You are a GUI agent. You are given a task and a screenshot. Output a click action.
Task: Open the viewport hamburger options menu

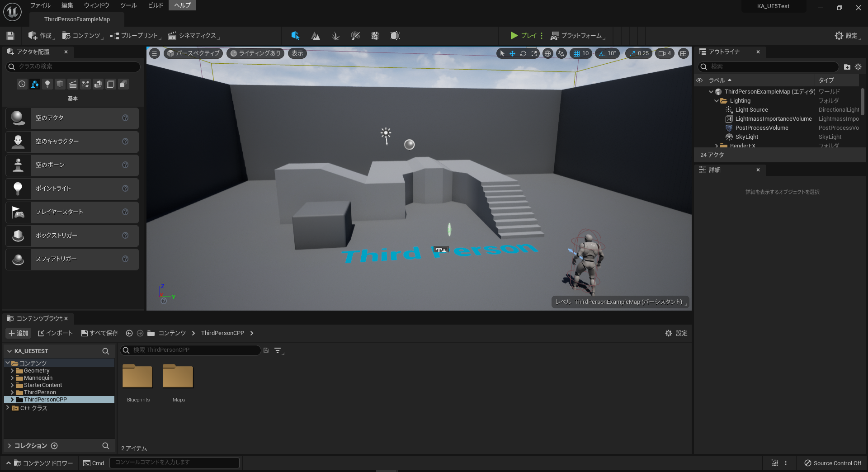pos(155,53)
